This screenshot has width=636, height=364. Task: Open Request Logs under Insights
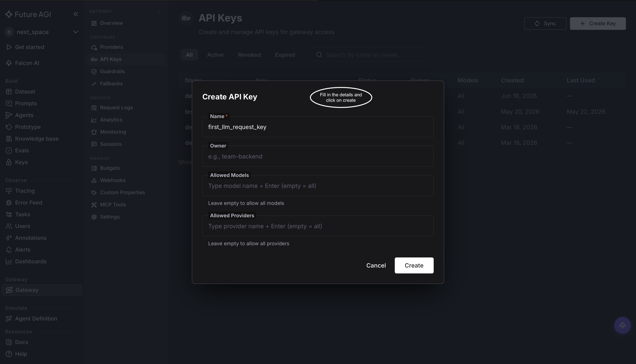(x=116, y=108)
